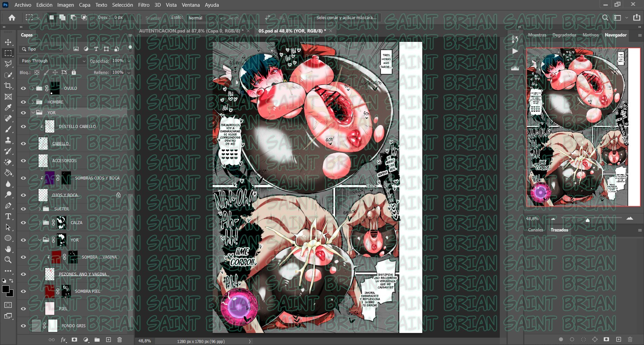Open the search icon at top right
The image size is (644, 345).
pos(605,18)
